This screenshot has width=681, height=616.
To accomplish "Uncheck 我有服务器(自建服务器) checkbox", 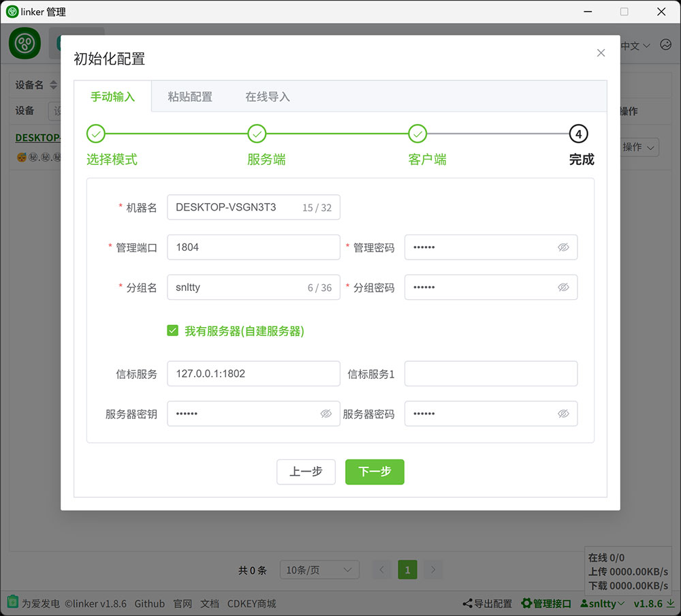I will [173, 331].
